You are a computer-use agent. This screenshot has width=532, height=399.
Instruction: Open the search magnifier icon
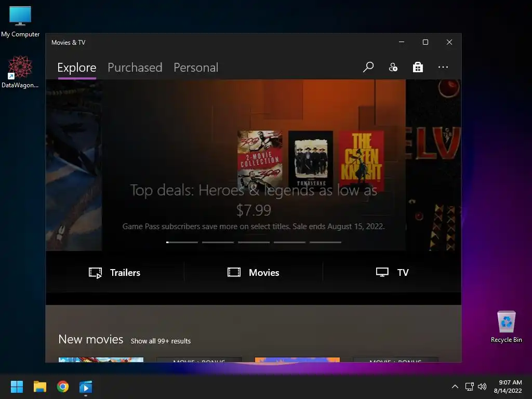click(x=368, y=67)
